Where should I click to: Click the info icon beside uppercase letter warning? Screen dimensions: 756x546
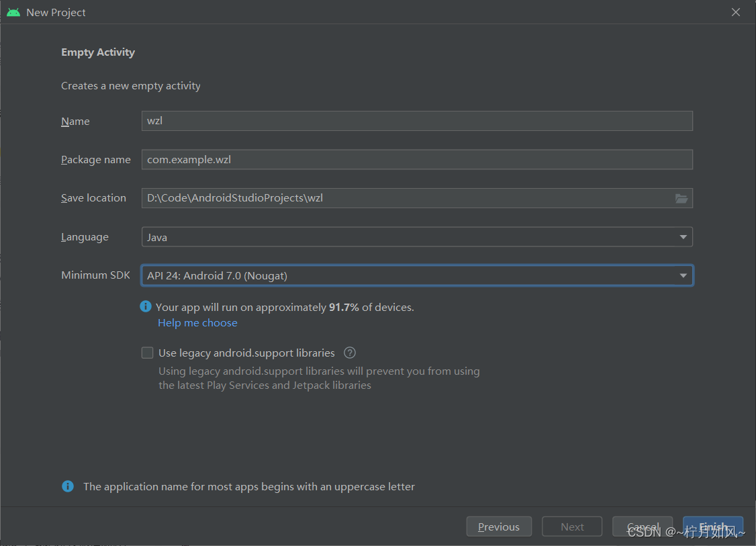click(68, 486)
